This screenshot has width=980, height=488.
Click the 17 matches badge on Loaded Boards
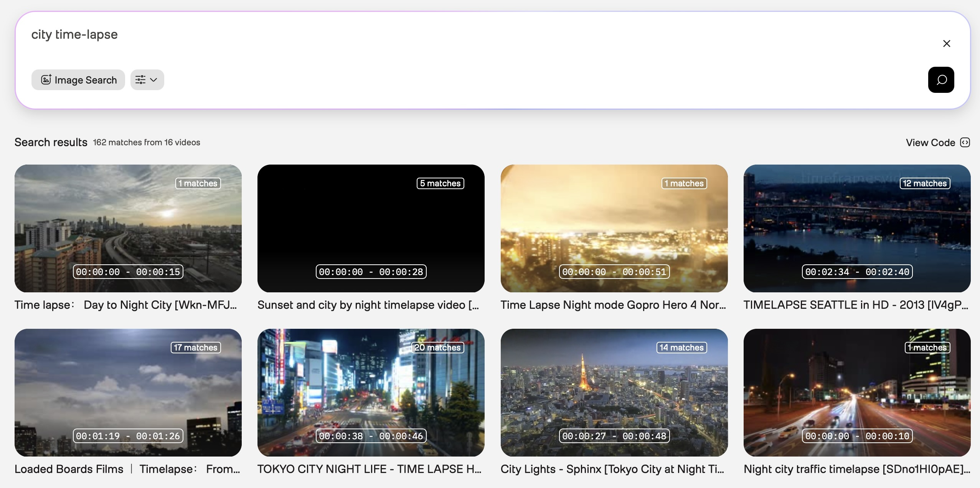pos(195,348)
